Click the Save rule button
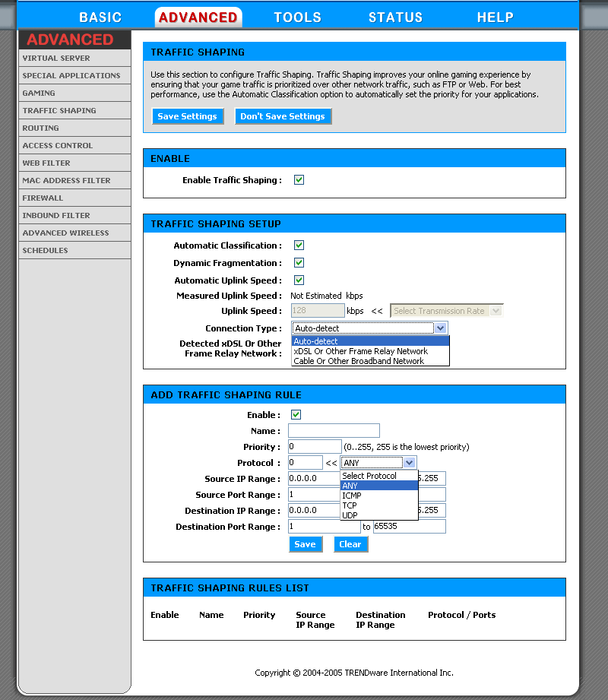 point(306,544)
